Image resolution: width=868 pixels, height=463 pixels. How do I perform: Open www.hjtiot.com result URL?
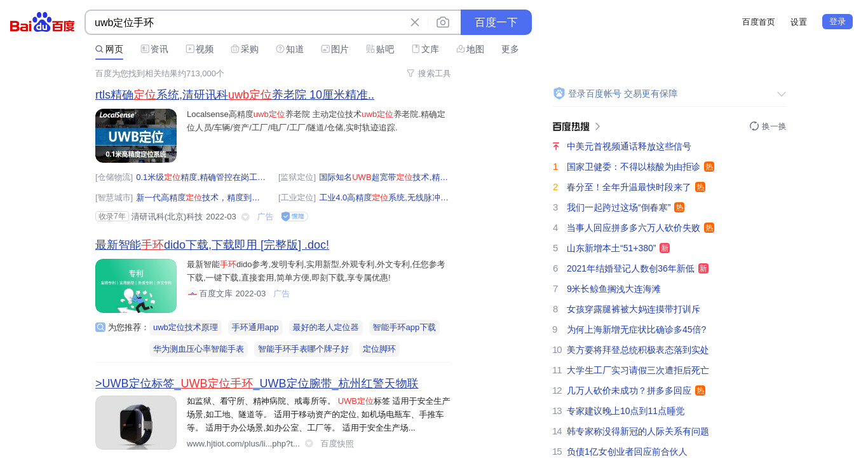(x=243, y=444)
